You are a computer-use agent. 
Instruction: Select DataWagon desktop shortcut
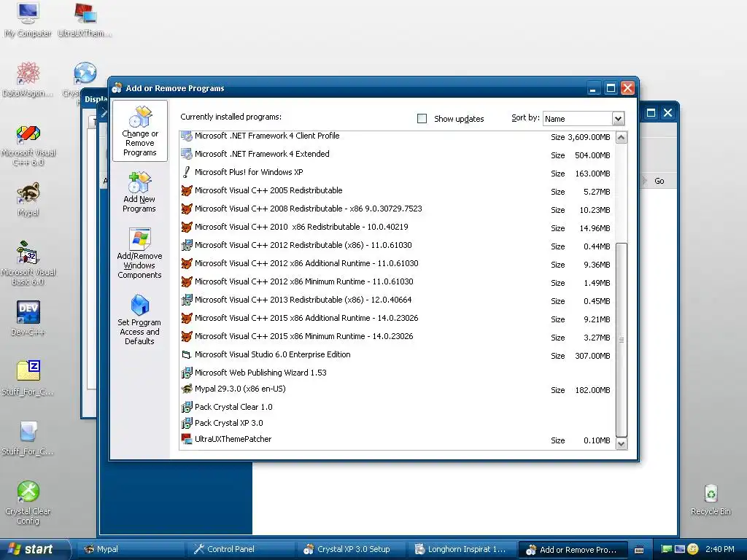pos(28,79)
